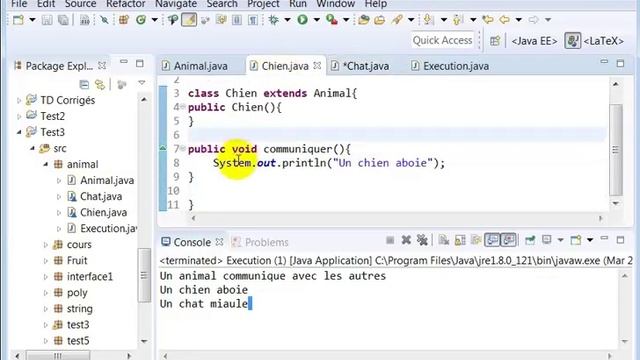Click the Back navigation arrow
Screen dimensions: 640x360
[x=504, y=20]
